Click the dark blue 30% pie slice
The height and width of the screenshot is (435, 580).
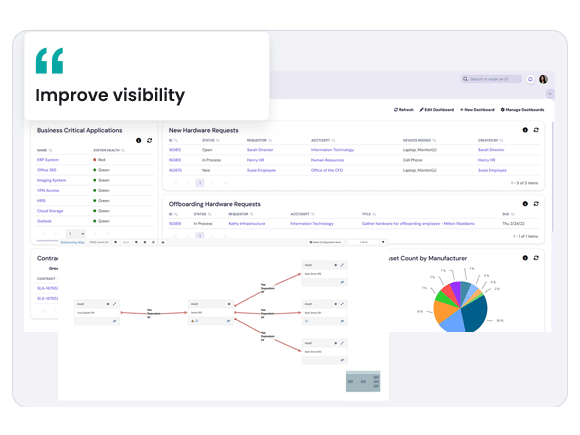475,313
